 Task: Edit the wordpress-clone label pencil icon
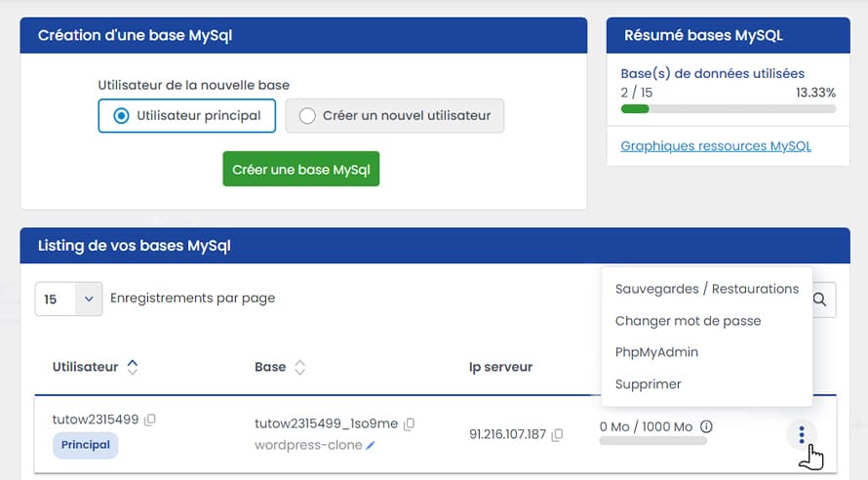(x=371, y=445)
